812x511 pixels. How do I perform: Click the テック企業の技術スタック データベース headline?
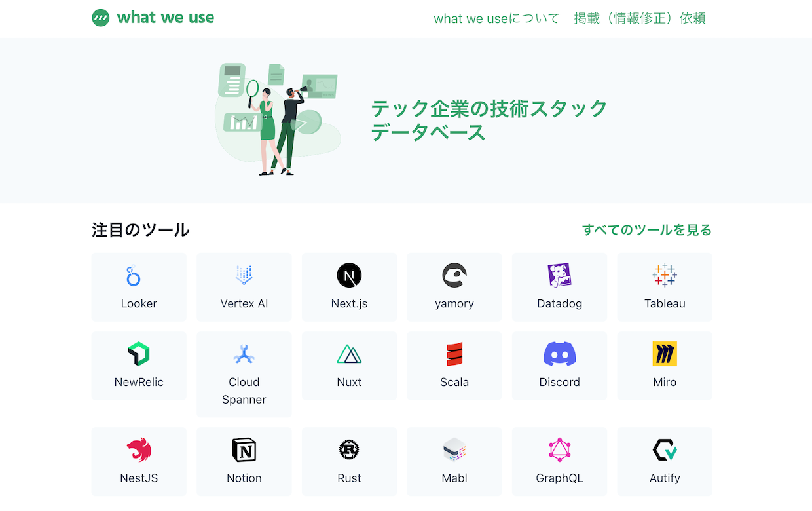(489, 120)
